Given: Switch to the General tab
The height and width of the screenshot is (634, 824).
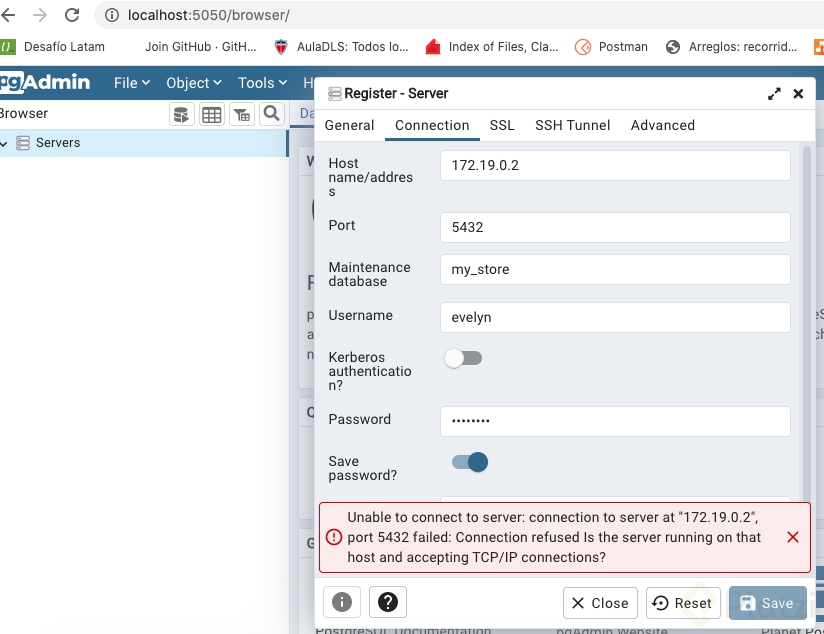Looking at the screenshot, I should pyautogui.click(x=349, y=125).
